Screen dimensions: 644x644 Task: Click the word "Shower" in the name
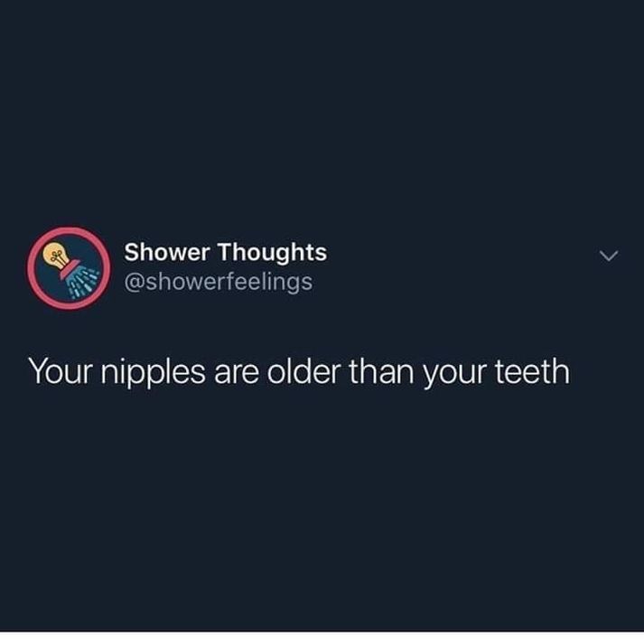point(167,252)
